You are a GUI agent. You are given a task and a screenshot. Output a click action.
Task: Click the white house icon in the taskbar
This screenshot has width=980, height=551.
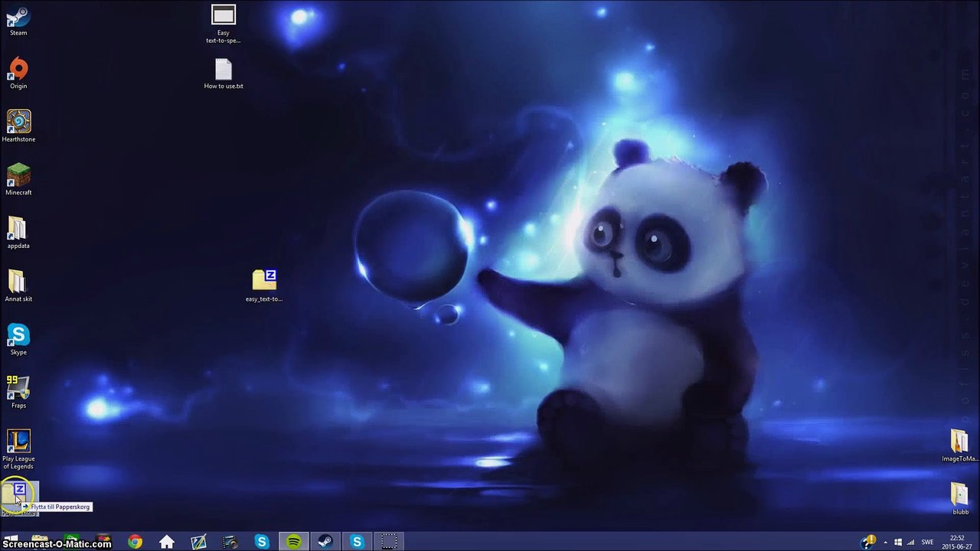[167, 542]
